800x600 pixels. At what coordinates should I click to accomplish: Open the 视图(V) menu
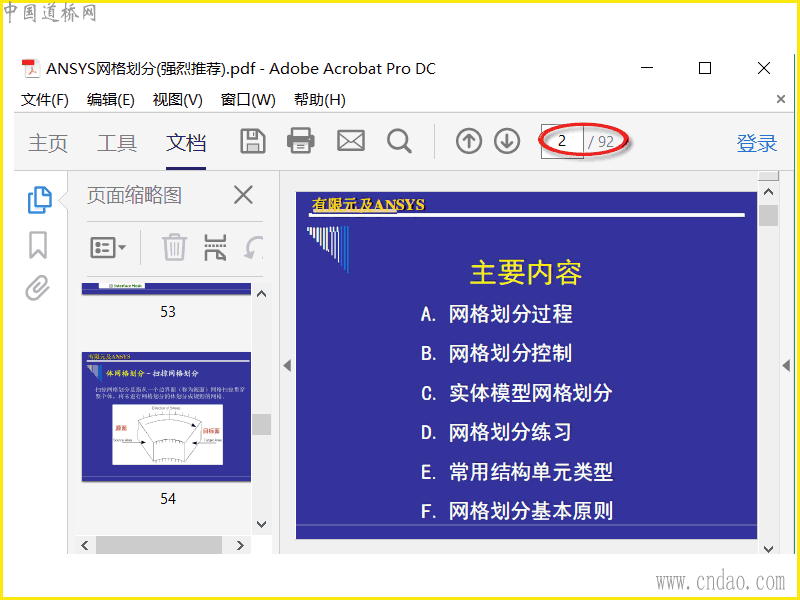[x=178, y=100]
